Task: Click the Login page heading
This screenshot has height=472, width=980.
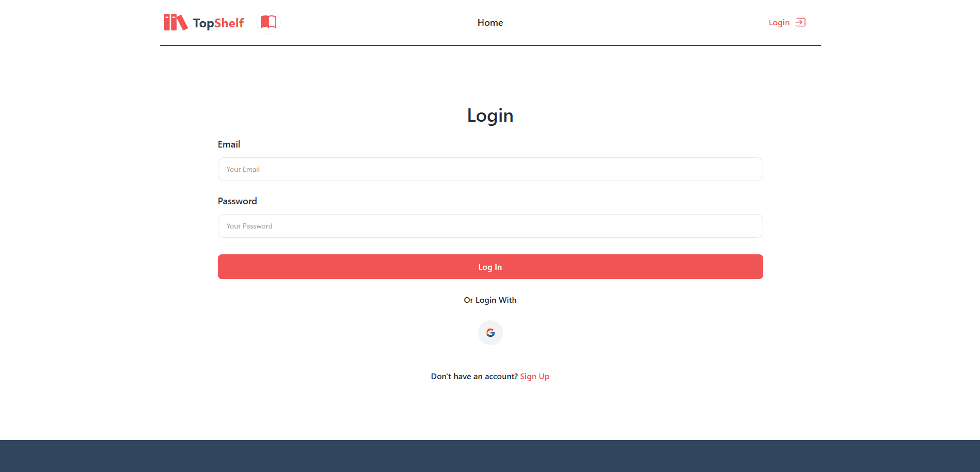Action: tap(490, 116)
